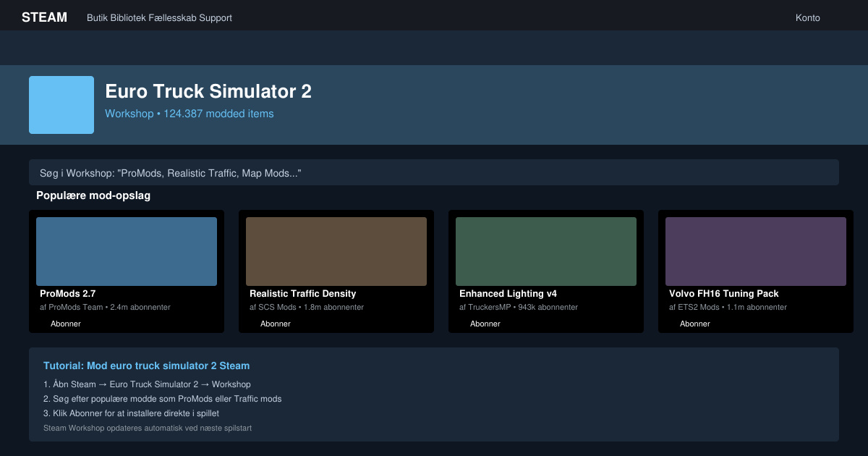This screenshot has height=456, width=868.
Task: Subscribe to Volvo FH16 Tuning Pack Abonner
Action: pyautogui.click(x=695, y=324)
